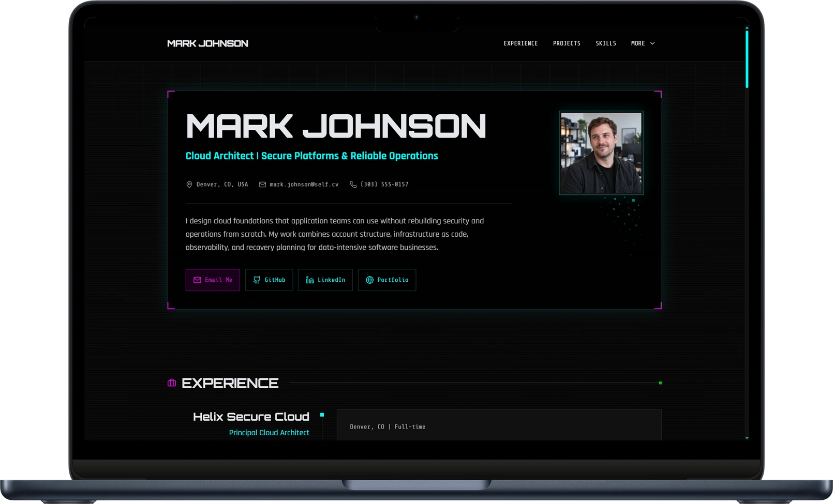The width and height of the screenshot is (833, 504).
Task: Visit the LinkedIn profile button
Action: click(x=325, y=280)
